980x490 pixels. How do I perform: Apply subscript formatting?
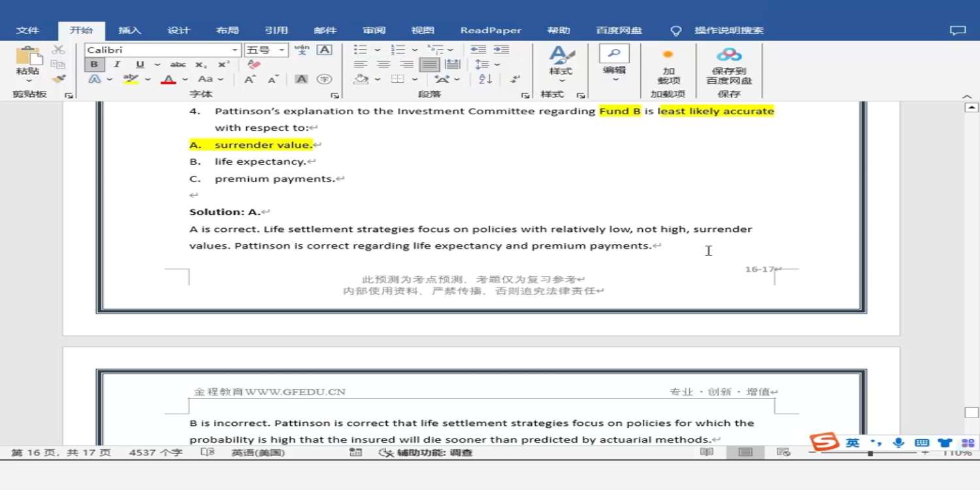point(201,65)
